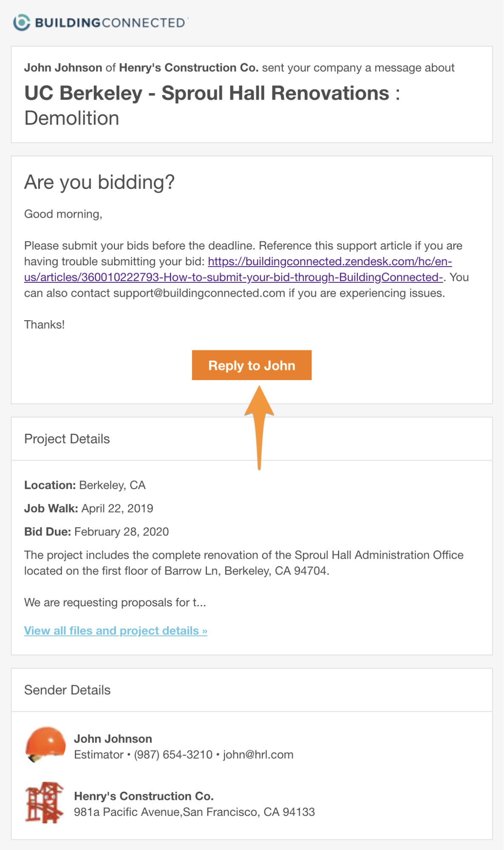Viewport: 504px width, 850px height.
Task: Click the red bridge company logo
Action: (44, 802)
